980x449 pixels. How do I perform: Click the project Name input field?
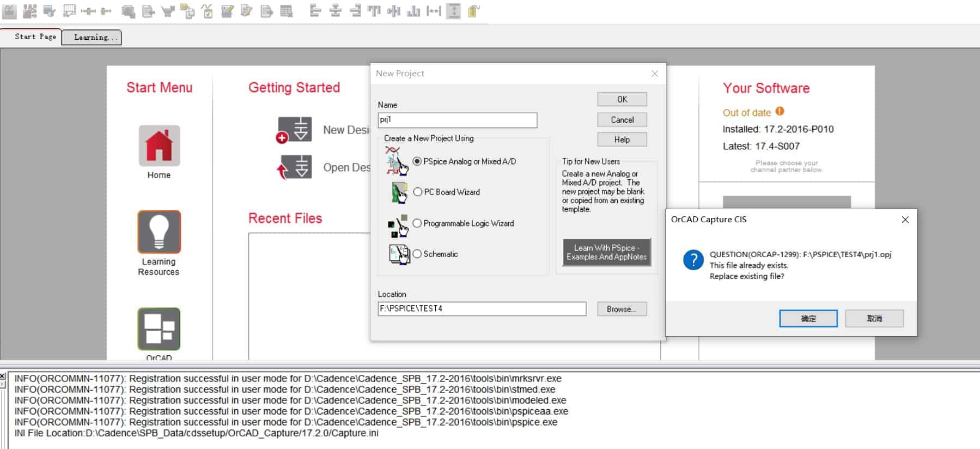click(458, 120)
